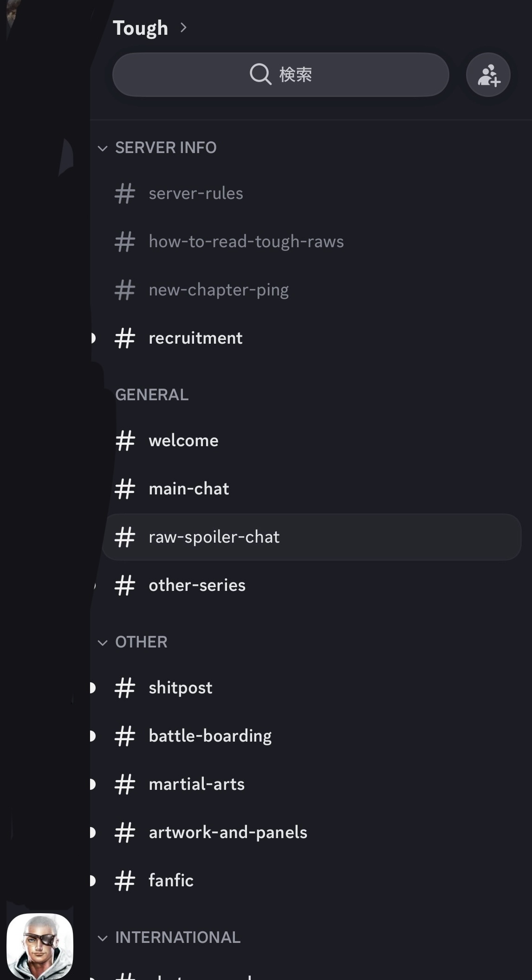This screenshot has height=980, width=532.
Task: Click hash icon beside martial-arts
Action: pyautogui.click(x=125, y=784)
